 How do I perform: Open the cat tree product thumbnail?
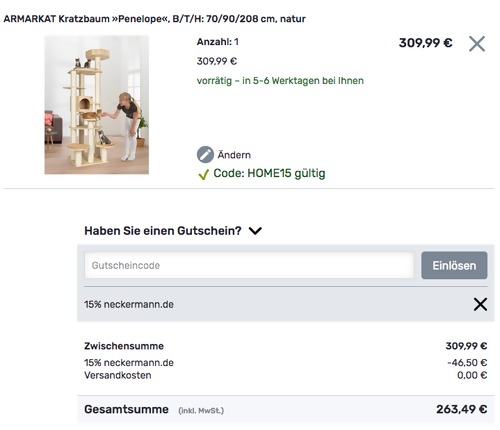click(97, 105)
